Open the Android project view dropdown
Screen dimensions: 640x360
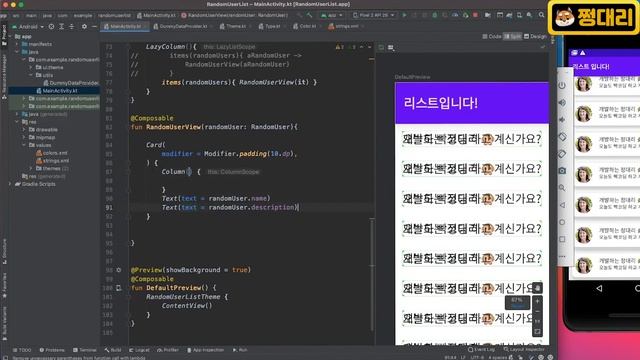coord(28,27)
